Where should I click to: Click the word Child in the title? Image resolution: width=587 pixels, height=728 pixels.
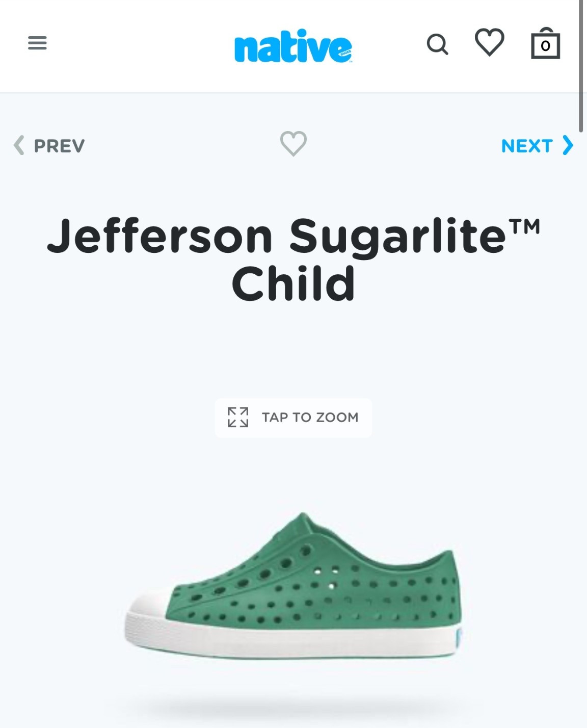click(293, 284)
